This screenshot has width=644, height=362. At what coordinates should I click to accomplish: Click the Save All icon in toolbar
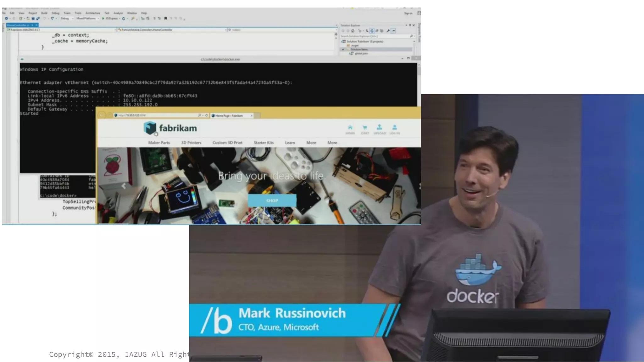click(x=38, y=19)
